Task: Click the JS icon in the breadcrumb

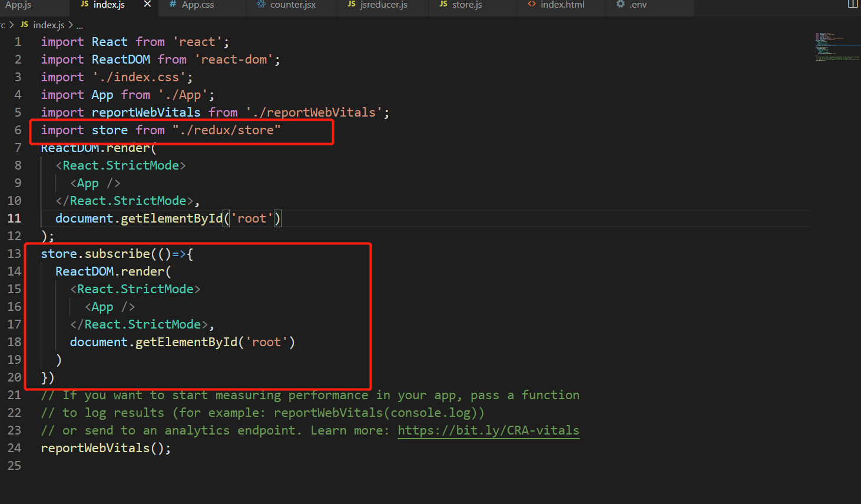Action: 24,25
